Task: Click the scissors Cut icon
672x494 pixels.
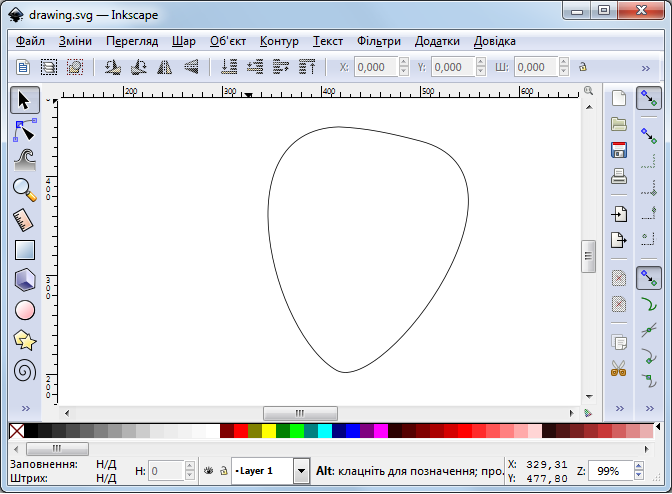Action: click(x=619, y=368)
